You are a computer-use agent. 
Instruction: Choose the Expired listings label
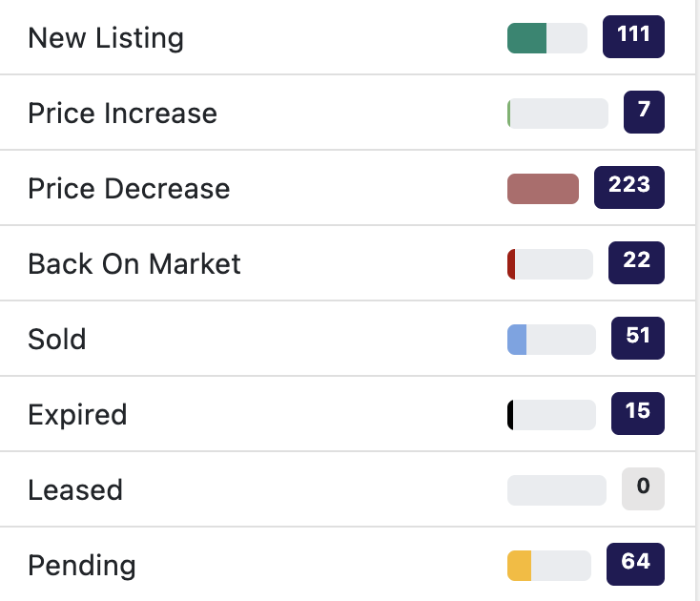[x=77, y=415]
